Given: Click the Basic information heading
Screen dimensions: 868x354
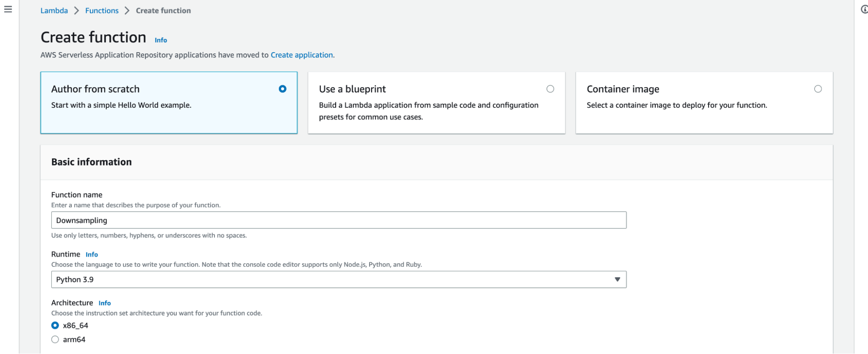Looking at the screenshot, I should pyautogui.click(x=92, y=162).
